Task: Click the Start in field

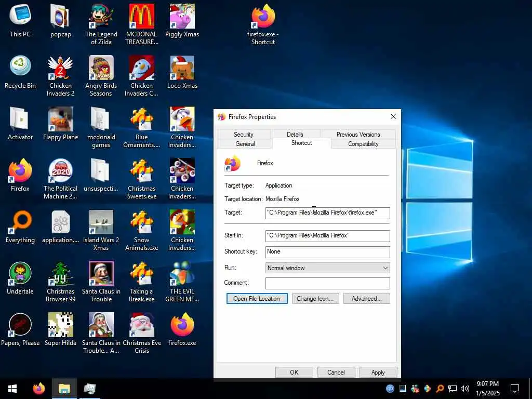Action: (x=327, y=236)
